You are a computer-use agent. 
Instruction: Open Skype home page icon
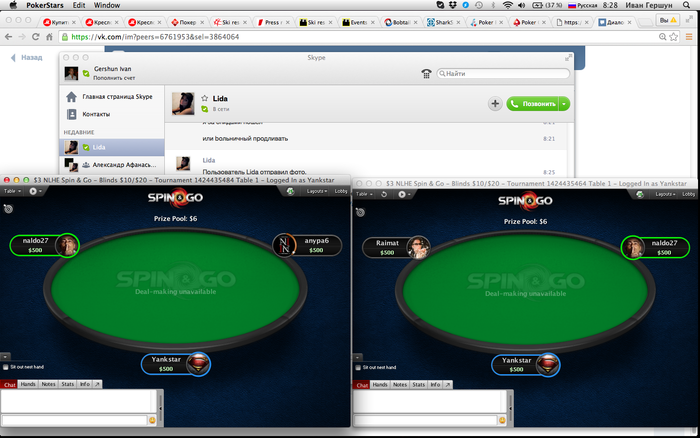pos(71,96)
